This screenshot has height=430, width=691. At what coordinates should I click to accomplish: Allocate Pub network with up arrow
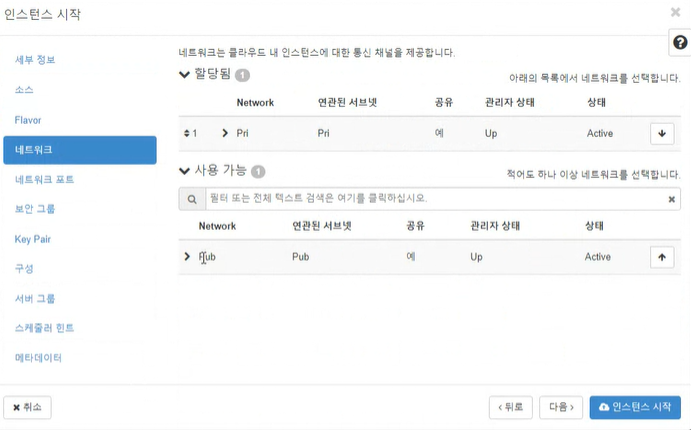point(662,257)
